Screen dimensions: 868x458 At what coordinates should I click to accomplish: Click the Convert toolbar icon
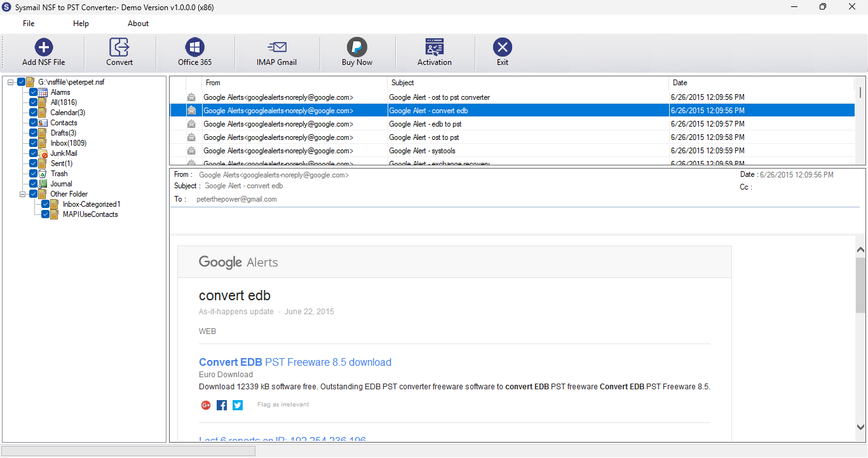pyautogui.click(x=119, y=47)
